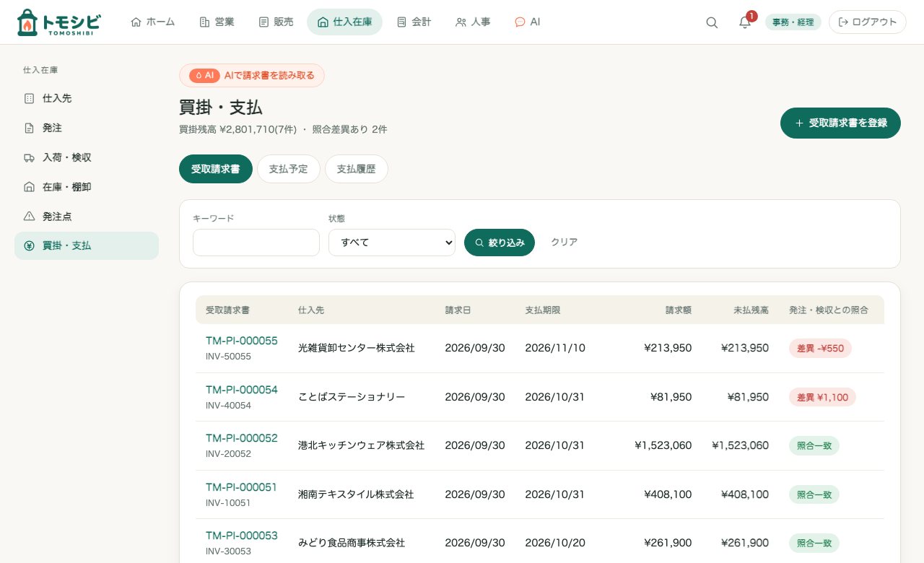Click the ログアウト button
The height and width of the screenshot is (563, 924).
pyautogui.click(x=868, y=22)
